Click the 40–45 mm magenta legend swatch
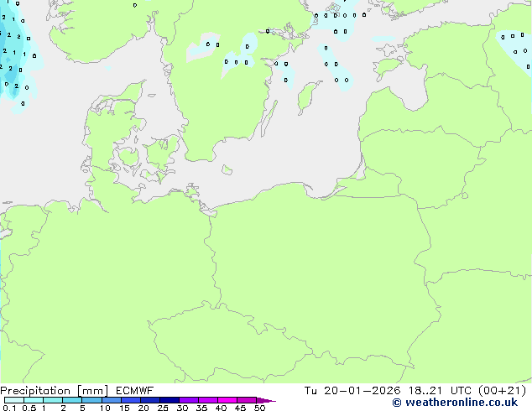This screenshot has height=411, width=532. (227, 400)
